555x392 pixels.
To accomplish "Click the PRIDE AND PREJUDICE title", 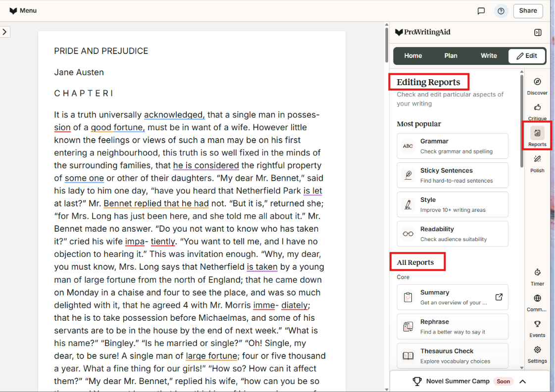I will [101, 51].
